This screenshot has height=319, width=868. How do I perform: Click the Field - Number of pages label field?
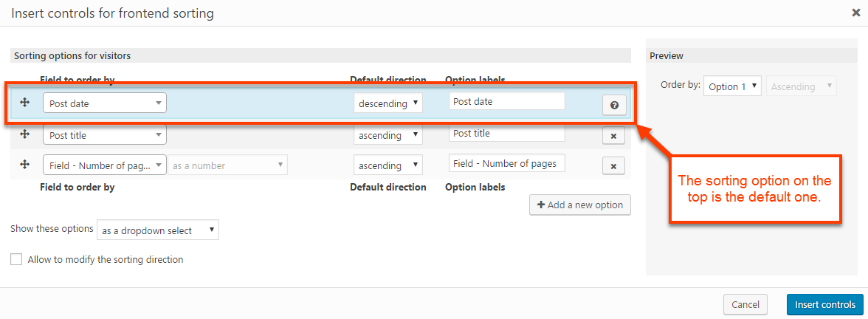click(x=506, y=163)
